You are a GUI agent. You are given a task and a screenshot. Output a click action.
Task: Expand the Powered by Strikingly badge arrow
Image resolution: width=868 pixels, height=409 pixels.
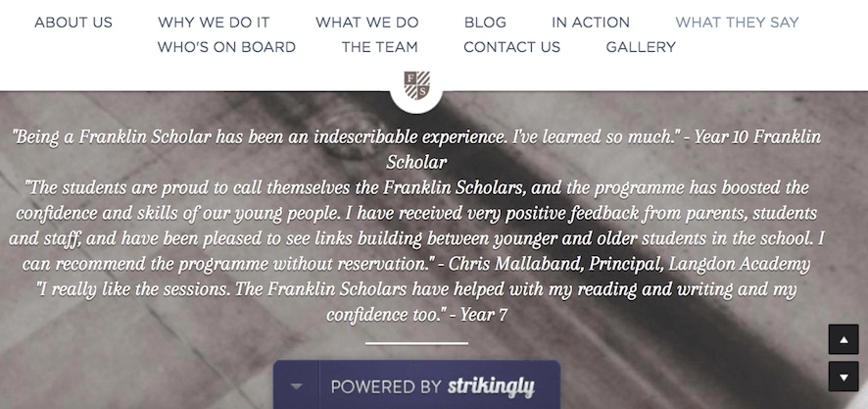pyautogui.click(x=297, y=386)
